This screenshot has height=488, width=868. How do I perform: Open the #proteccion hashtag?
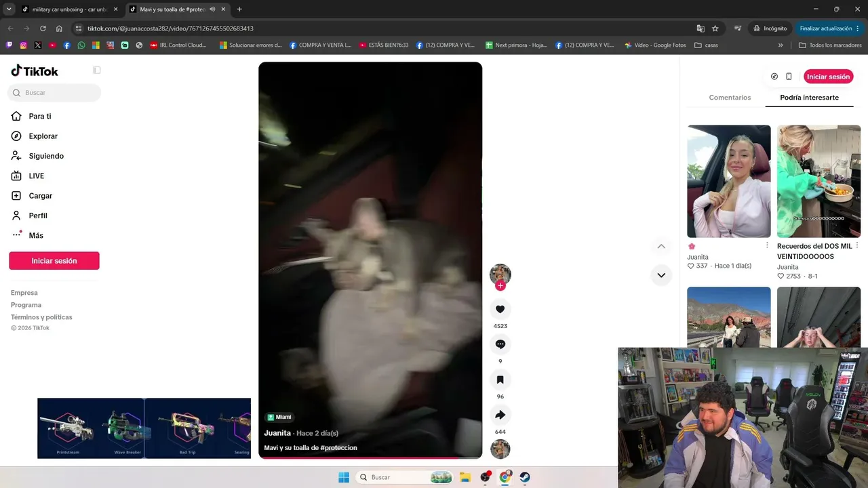coord(338,448)
